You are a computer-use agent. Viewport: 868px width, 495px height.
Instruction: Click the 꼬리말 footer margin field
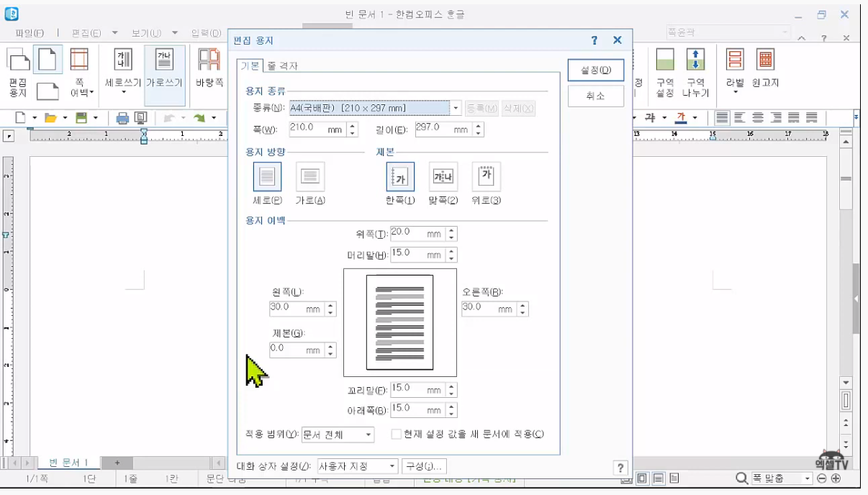(x=417, y=390)
